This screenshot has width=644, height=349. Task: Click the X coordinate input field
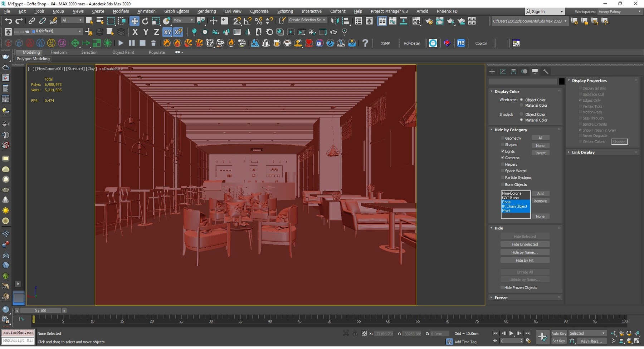(x=383, y=334)
